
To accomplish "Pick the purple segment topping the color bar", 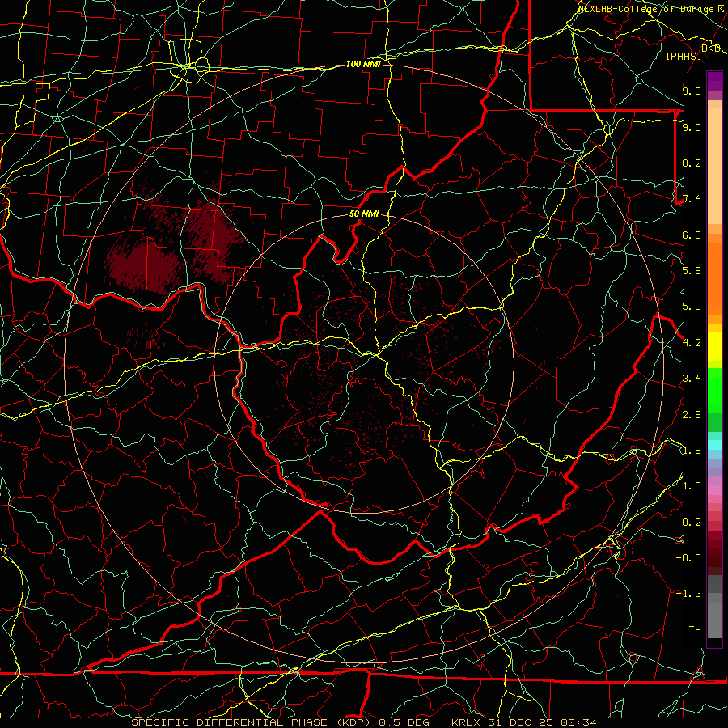I will tap(714, 81).
